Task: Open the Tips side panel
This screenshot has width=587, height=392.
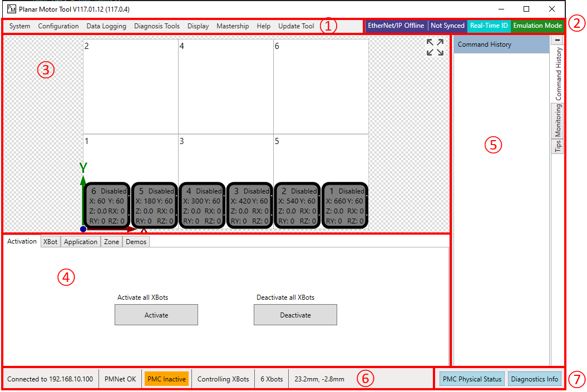Action: 558,146
